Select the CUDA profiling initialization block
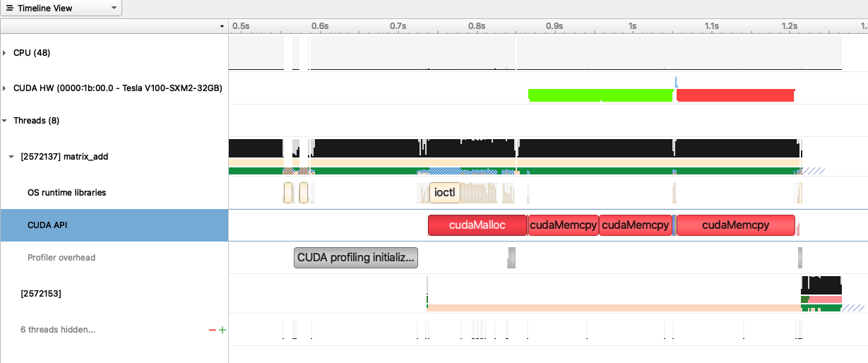The width and height of the screenshot is (868, 363). (x=356, y=258)
